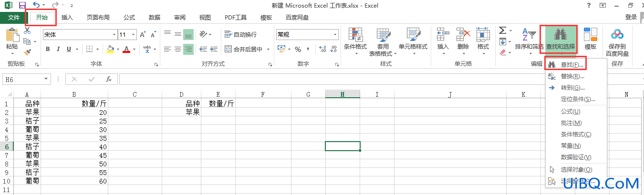Open the font size box 11
This screenshot has height=195, width=644.
[x=126, y=35]
